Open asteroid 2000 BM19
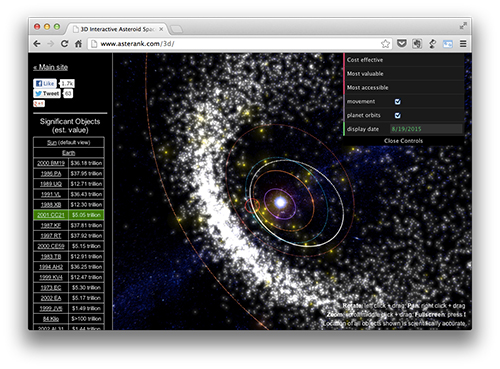This screenshot has height=369, width=500. pos(51,163)
